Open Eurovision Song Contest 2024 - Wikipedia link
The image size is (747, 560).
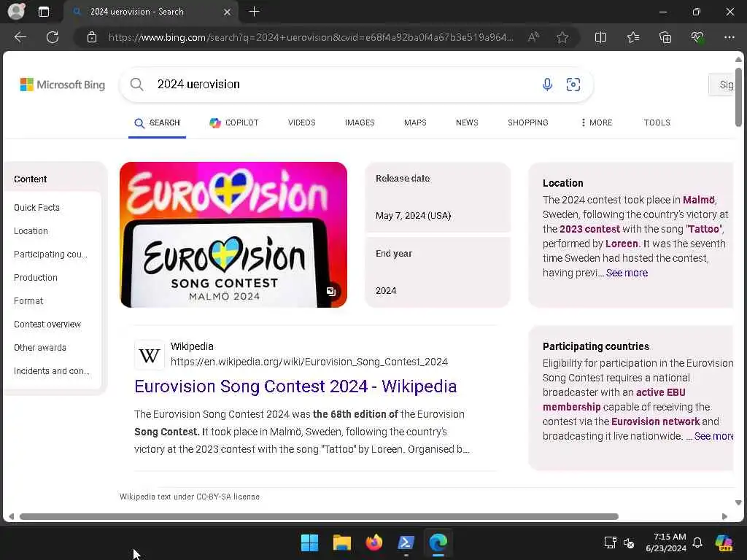click(x=295, y=386)
